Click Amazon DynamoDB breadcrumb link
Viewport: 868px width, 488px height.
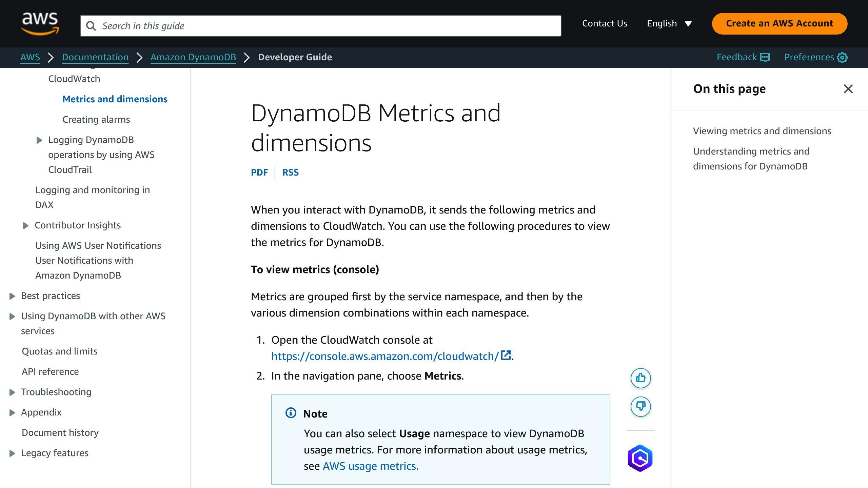tap(193, 57)
